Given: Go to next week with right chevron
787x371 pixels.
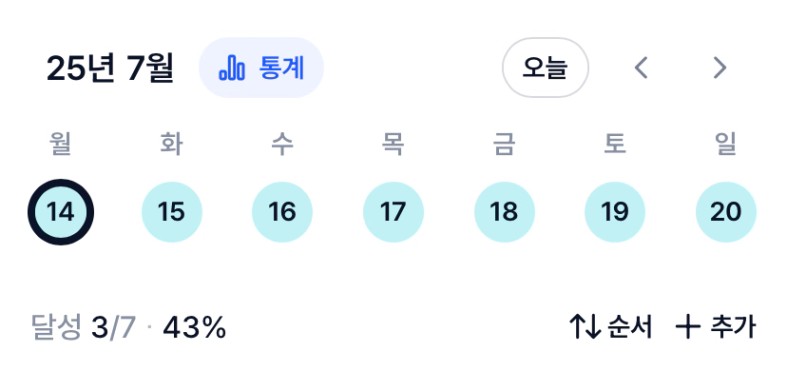Looking at the screenshot, I should click(720, 67).
